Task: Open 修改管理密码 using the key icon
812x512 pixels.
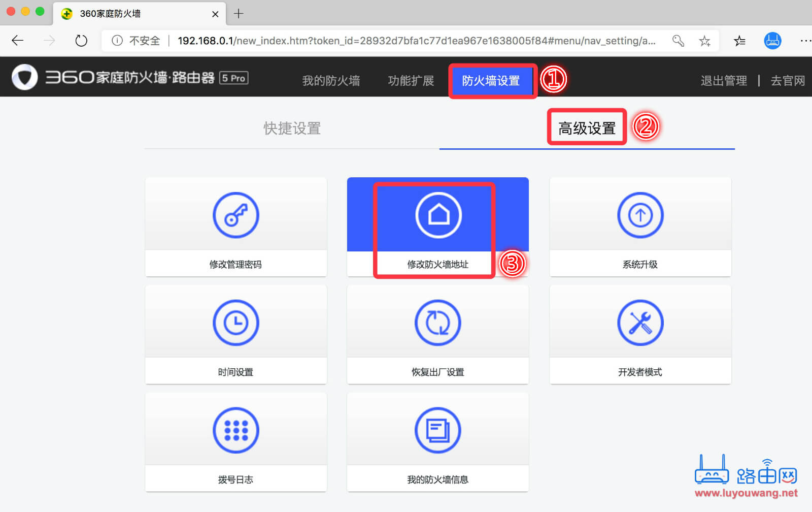Action: point(235,214)
